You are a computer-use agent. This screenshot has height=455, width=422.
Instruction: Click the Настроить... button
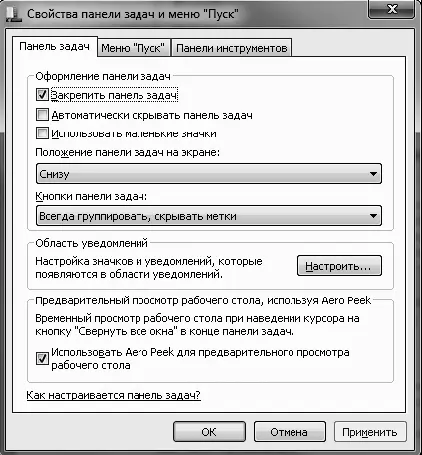[339, 266]
